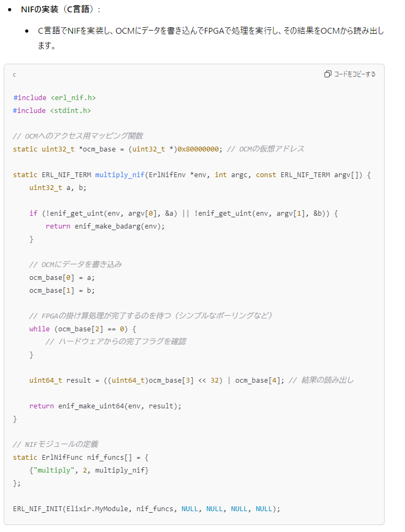Click the comment OCMにデータを書き込み

point(75,264)
